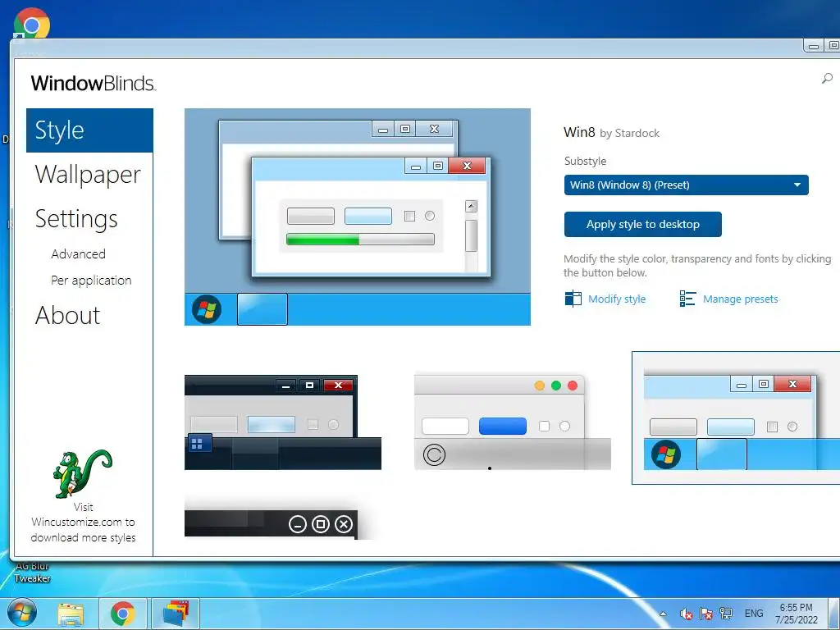
Task: Open Chrome from the taskbar
Action: [123, 614]
